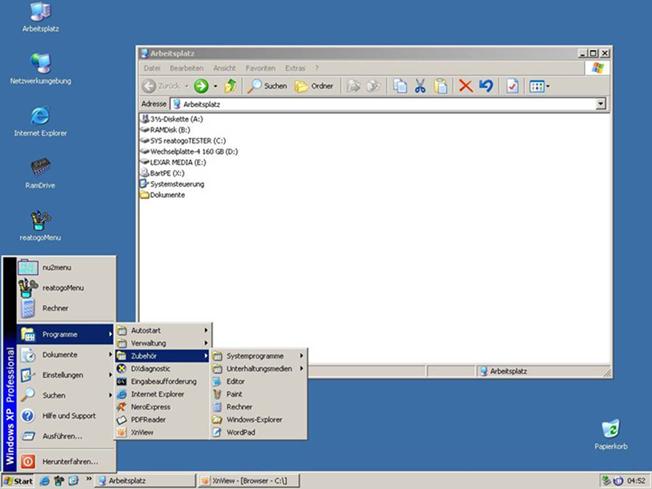Open the RamDrive desktop icon
This screenshot has width=652, height=489.
(x=40, y=173)
